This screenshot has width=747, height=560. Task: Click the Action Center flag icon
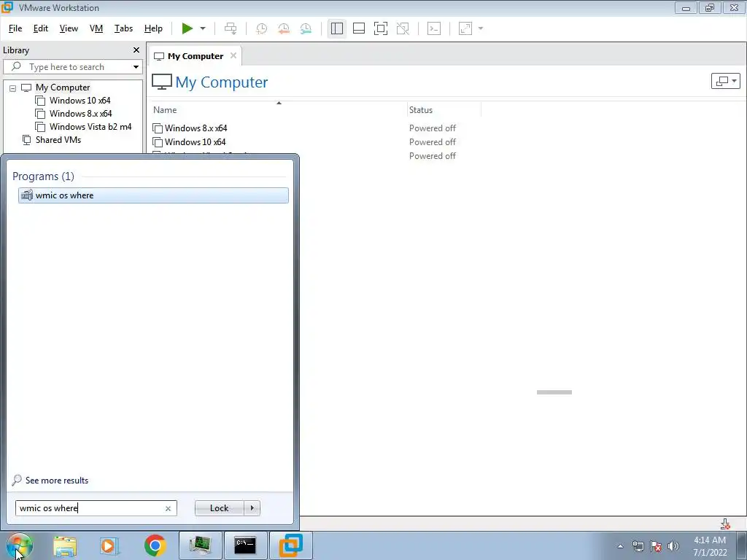pyautogui.click(x=656, y=546)
